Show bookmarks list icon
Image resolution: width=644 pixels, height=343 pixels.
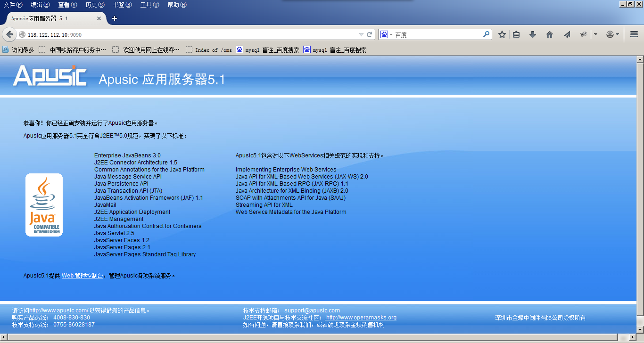(516, 34)
